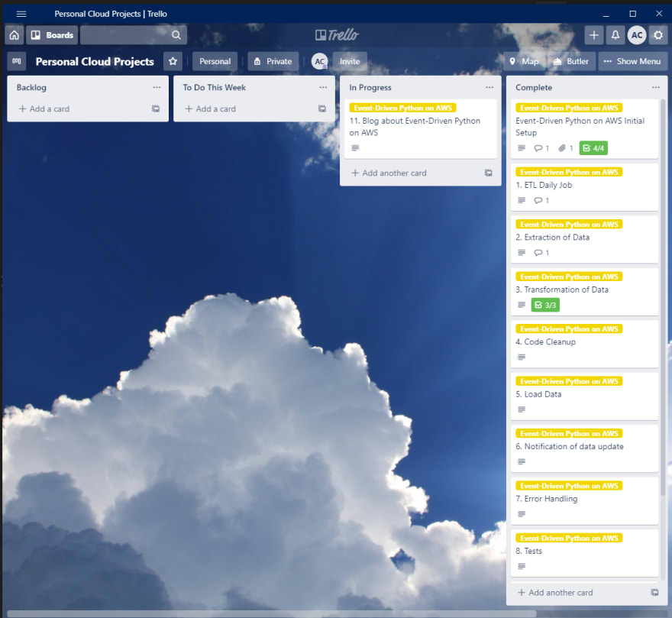Create card from template in Complete

[x=655, y=592]
